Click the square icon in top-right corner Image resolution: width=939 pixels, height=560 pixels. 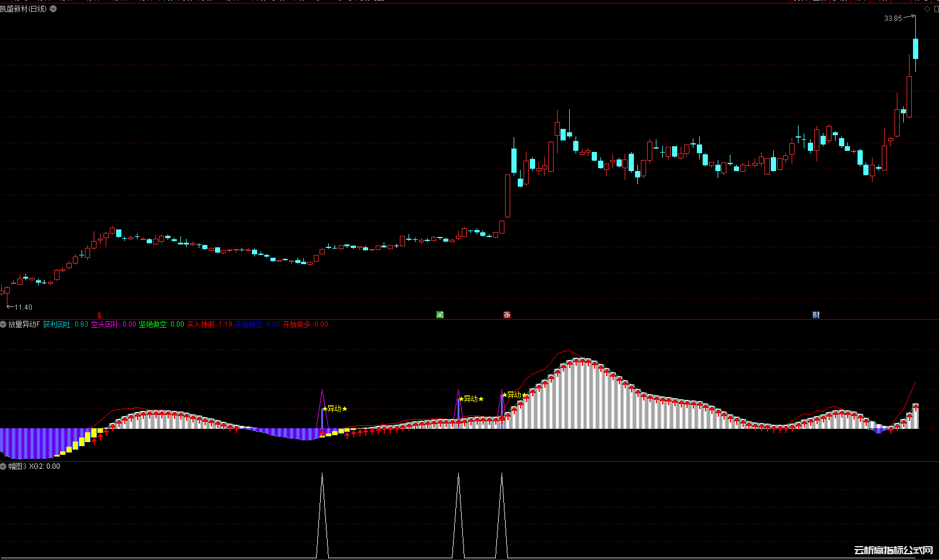click(x=936, y=9)
